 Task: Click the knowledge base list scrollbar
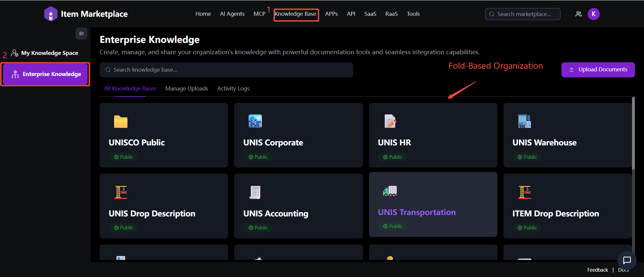633,134
